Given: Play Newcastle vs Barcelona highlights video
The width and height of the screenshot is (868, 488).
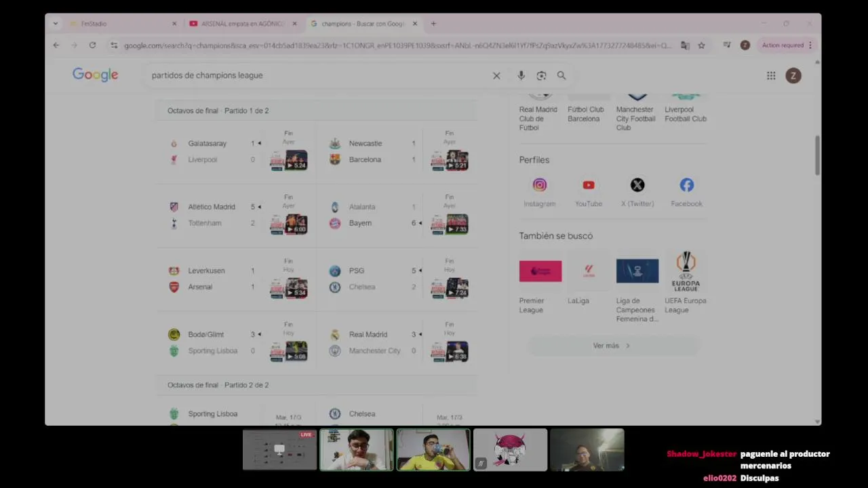Looking at the screenshot, I should point(450,161).
